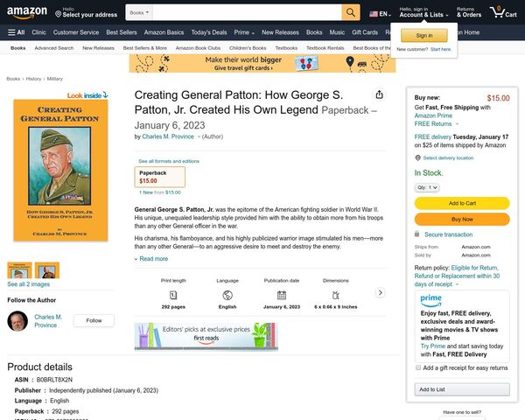
Task: Click the Select delivery location link
Action: coord(448,157)
